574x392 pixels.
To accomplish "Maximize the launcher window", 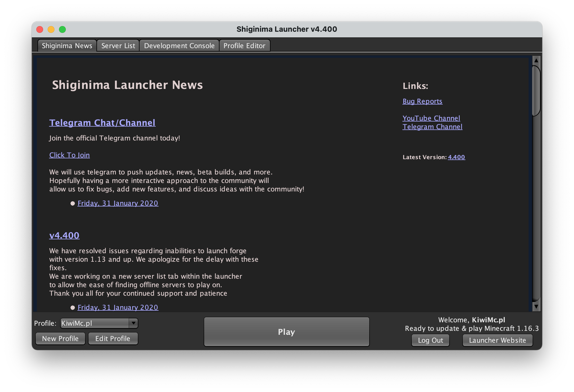I will [62, 29].
